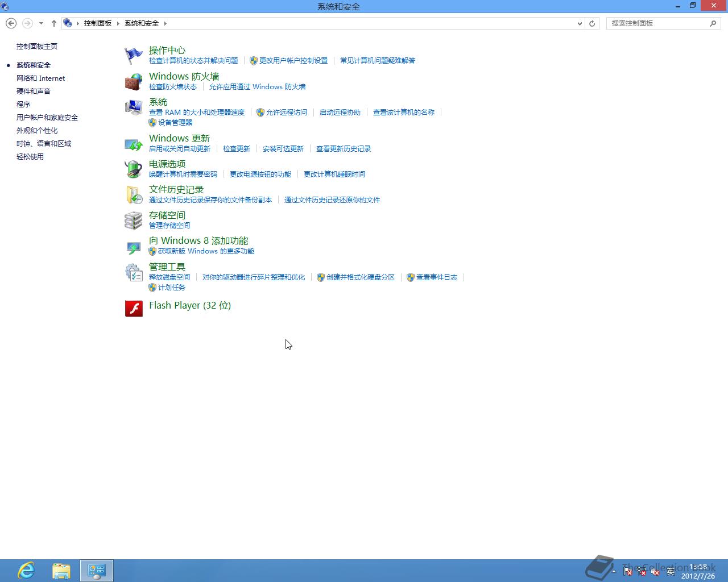Click 允许应用通过 Windows 防火墙 link
This screenshot has height=582, width=728.
click(257, 87)
